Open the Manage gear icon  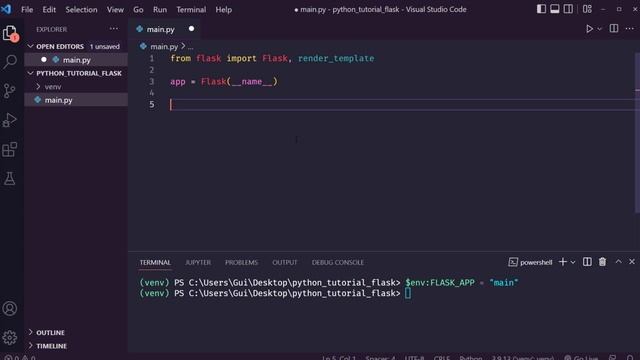click(x=10, y=337)
